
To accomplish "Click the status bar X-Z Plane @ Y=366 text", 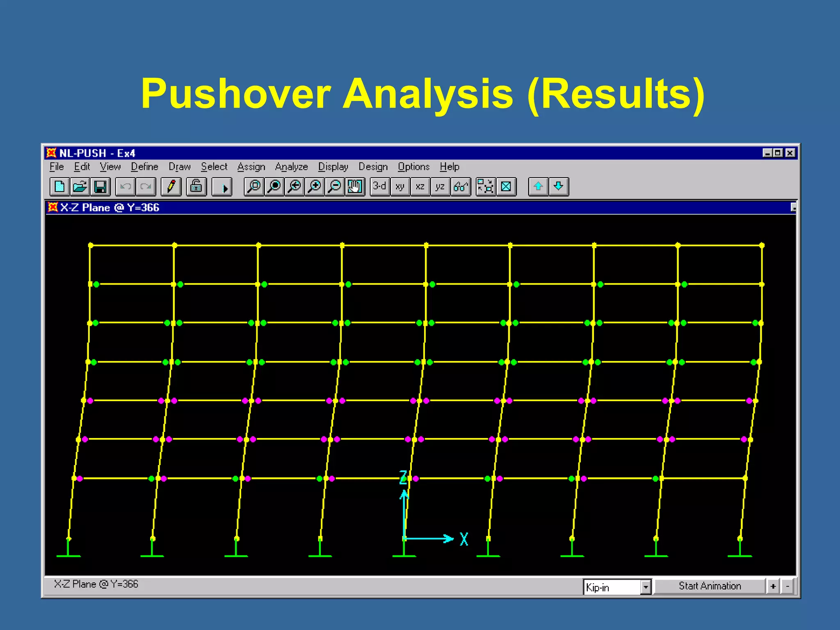I will point(96,584).
